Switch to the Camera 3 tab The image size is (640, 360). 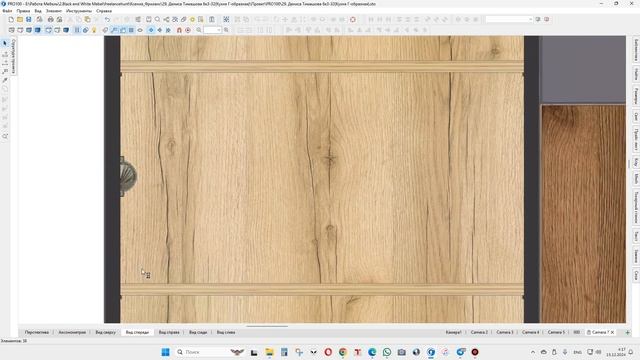pyautogui.click(x=505, y=333)
